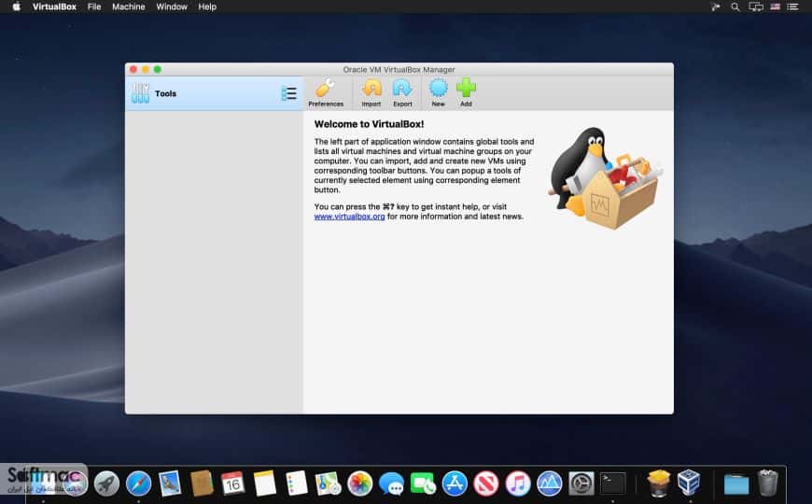
Task: Click the Oracle VM VirtualBox Manager title
Action: [399, 69]
